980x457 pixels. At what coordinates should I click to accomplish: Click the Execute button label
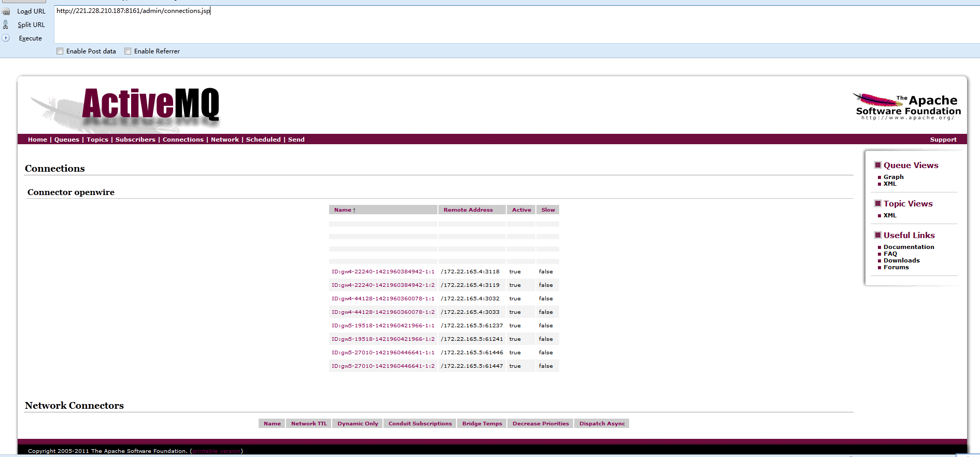pyautogui.click(x=31, y=38)
